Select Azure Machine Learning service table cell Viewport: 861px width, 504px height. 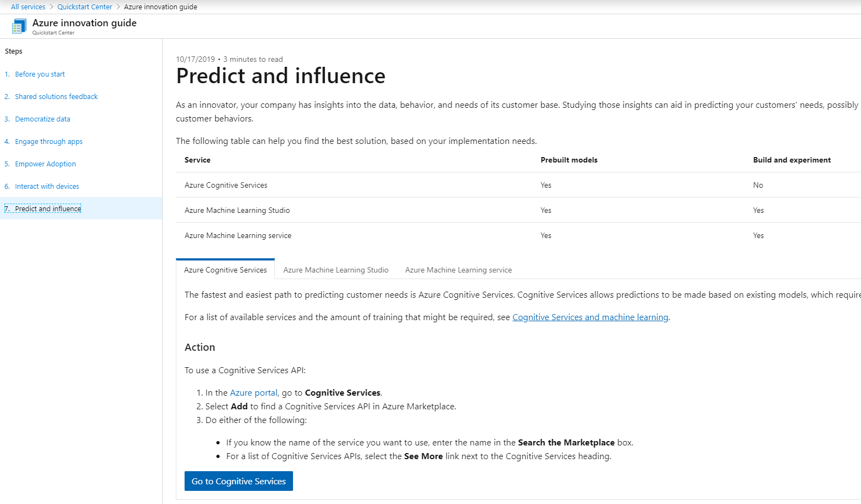pyautogui.click(x=238, y=236)
